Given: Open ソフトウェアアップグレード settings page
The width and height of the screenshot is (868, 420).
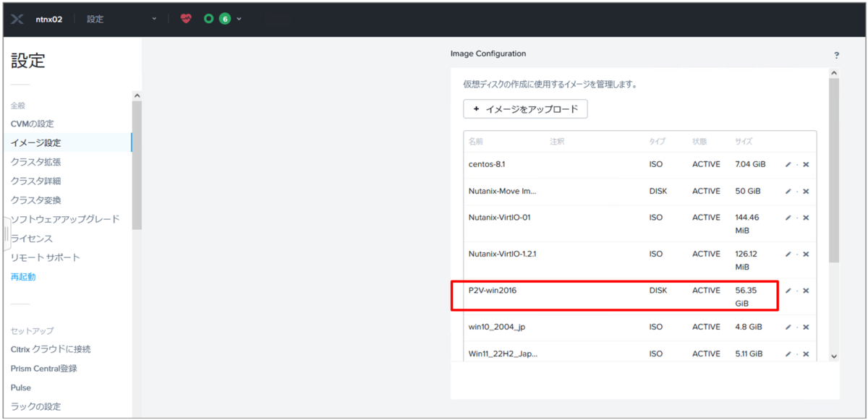Looking at the screenshot, I should coord(65,219).
